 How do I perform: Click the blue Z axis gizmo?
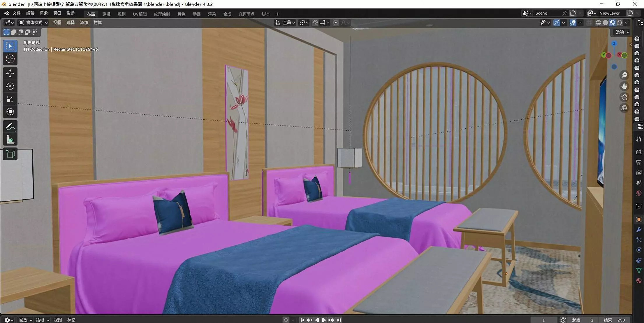click(614, 43)
